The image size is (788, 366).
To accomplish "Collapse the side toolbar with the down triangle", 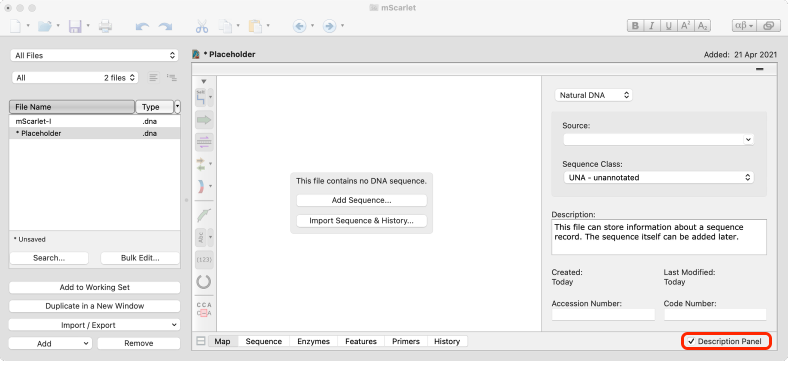I will tap(204, 81).
